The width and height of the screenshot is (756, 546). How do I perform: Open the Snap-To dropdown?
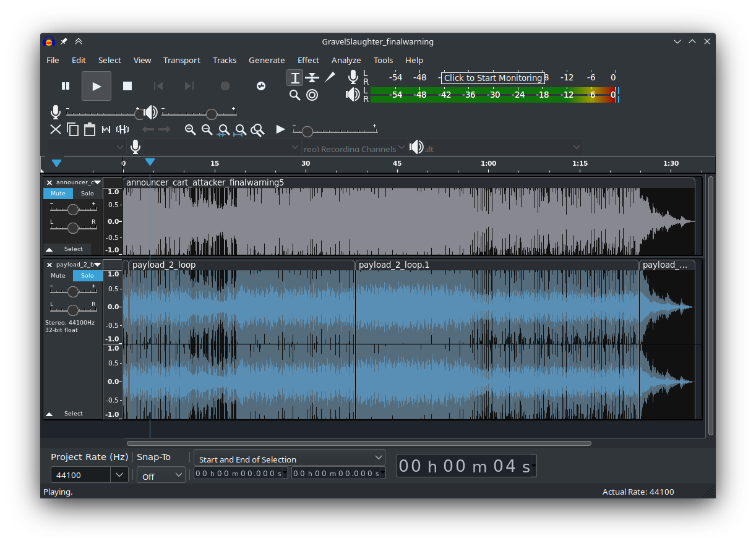pos(161,475)
